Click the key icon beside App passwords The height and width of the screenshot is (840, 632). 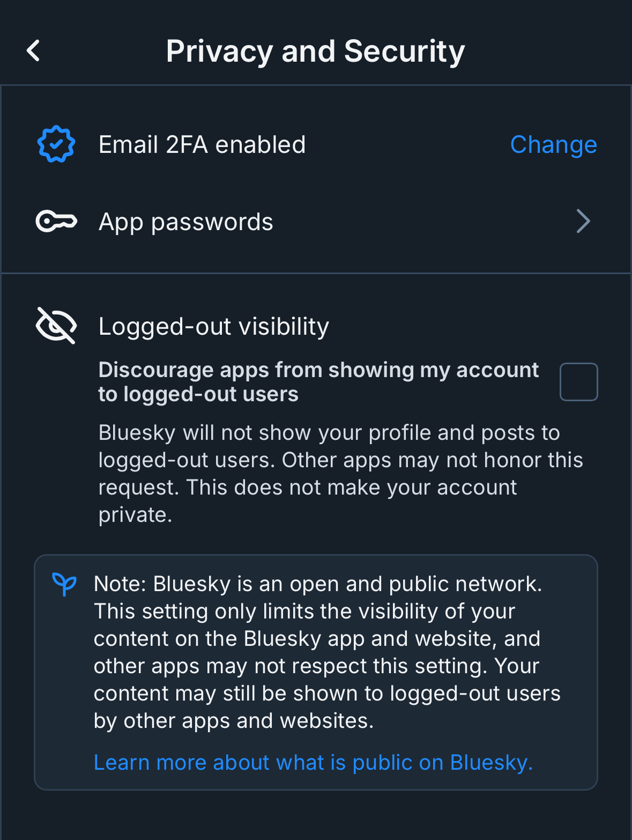tap(56, 222)
